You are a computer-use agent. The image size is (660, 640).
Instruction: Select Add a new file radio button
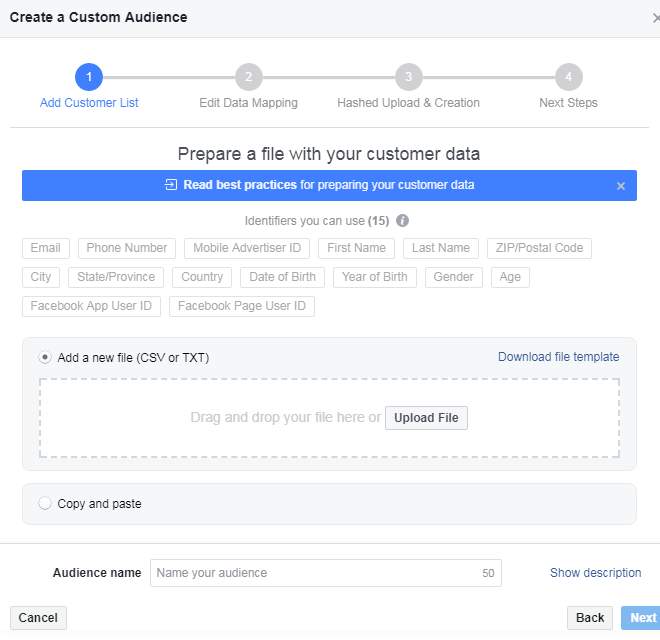(45, 357)
